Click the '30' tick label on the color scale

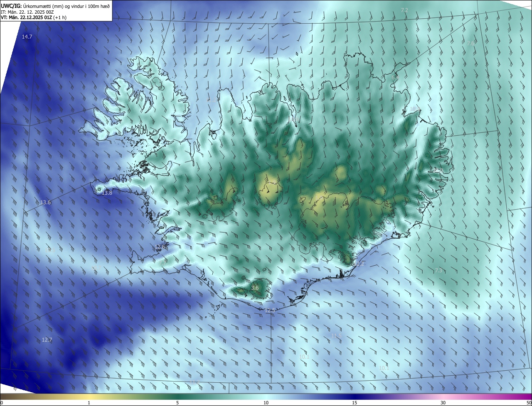(443, 403)
